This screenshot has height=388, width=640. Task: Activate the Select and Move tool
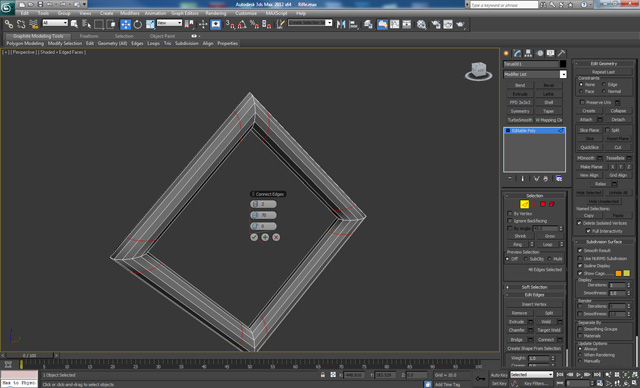point(125,24)
